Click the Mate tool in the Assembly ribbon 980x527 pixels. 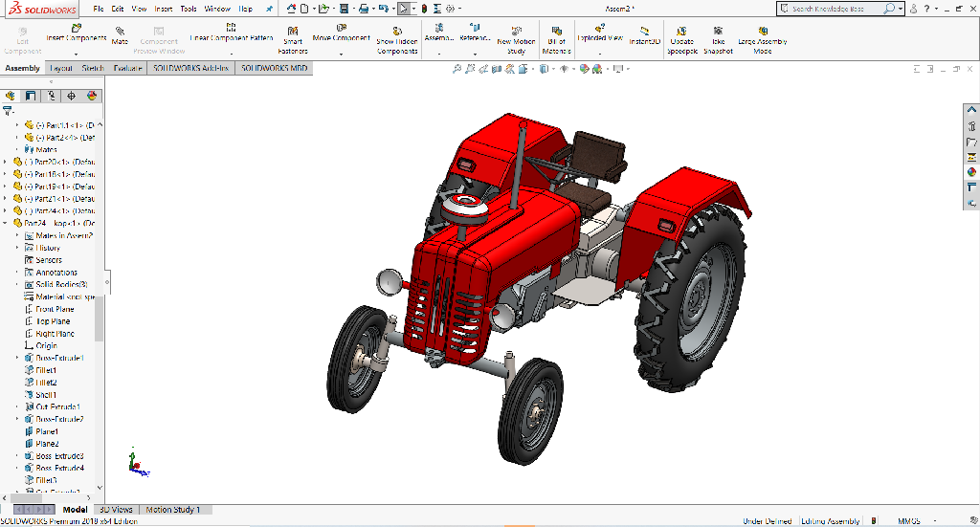[x=120, y=36]
